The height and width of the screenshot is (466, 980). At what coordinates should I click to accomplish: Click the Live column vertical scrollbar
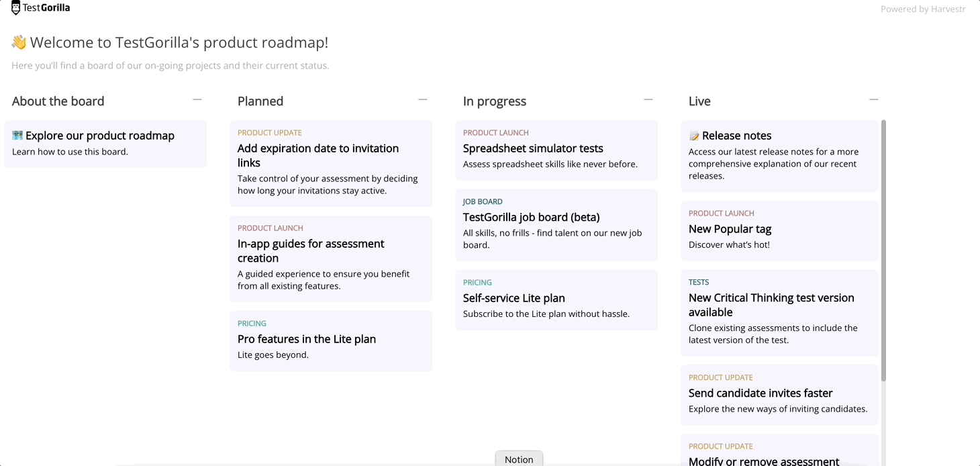coord(883,250)
